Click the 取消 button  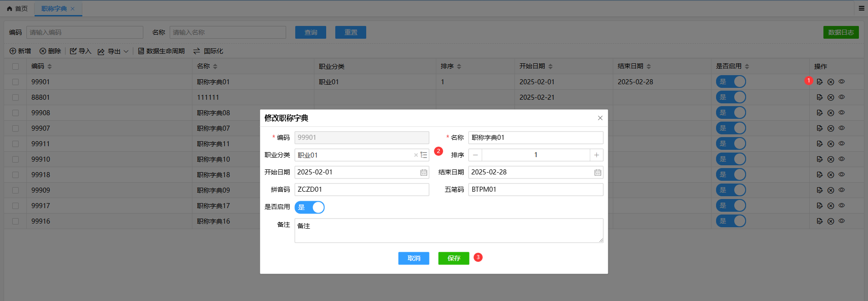[x=414, y=258]
